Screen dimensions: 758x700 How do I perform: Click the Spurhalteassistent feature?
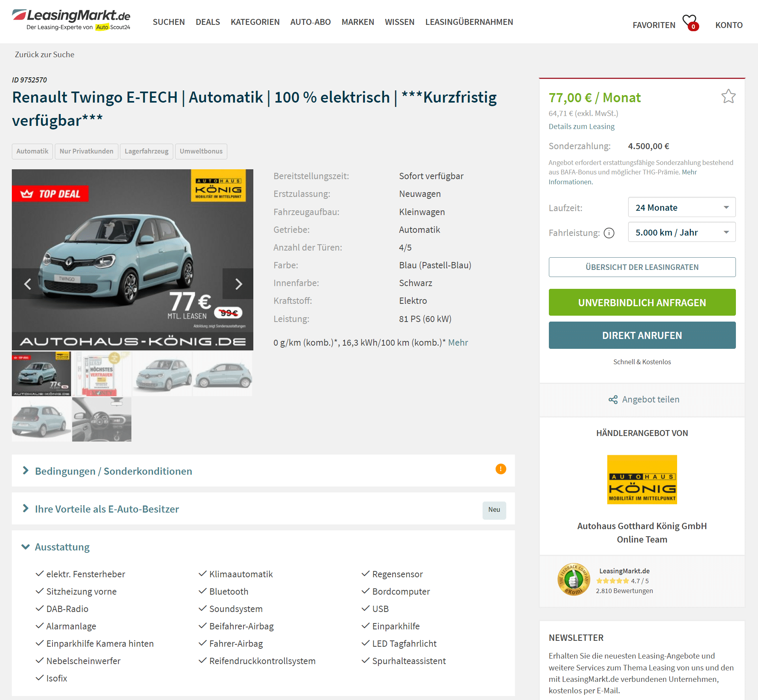pos(409,661)
